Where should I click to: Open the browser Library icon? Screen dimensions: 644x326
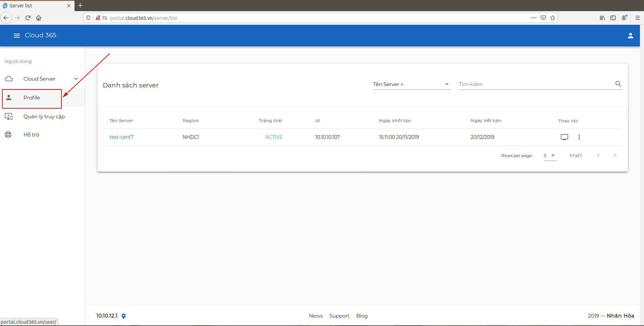(x=602, y=18)
